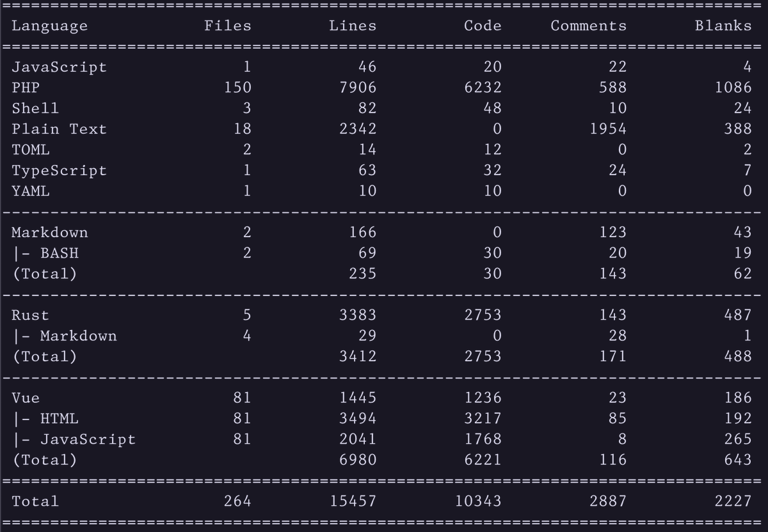Image resolution: width=768 pixels, height=532 pixels.
Task: Click the top-level Markdown row's comments "123"
Action: pyautogui.click(x=612, y=232)
